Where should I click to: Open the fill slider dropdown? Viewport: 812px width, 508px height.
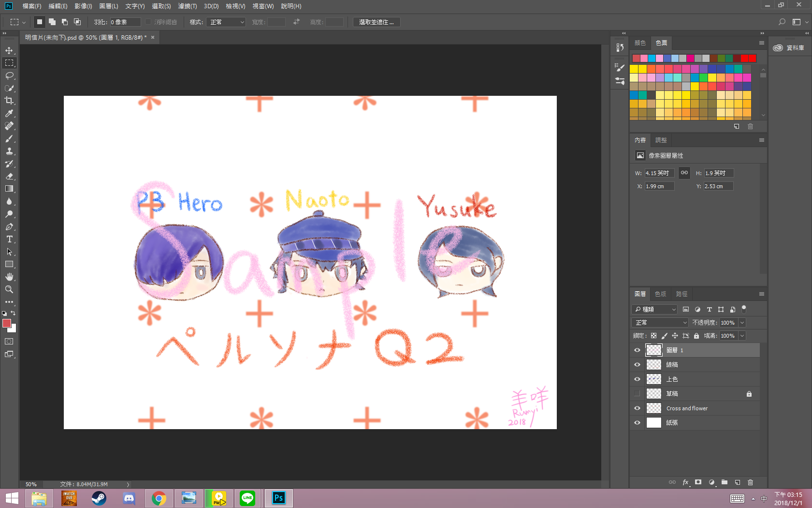pyautogui.click(x=742, y=336)
